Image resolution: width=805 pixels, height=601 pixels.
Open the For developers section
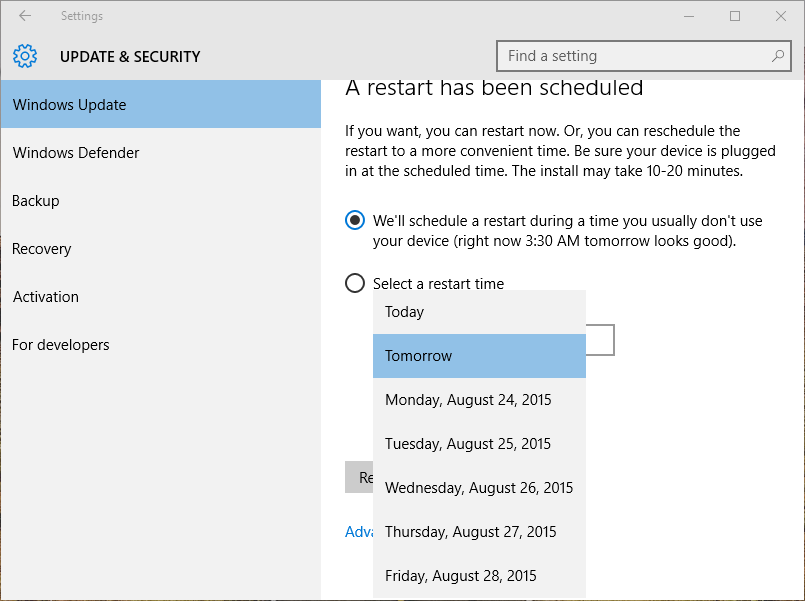[x=161, y=345]
